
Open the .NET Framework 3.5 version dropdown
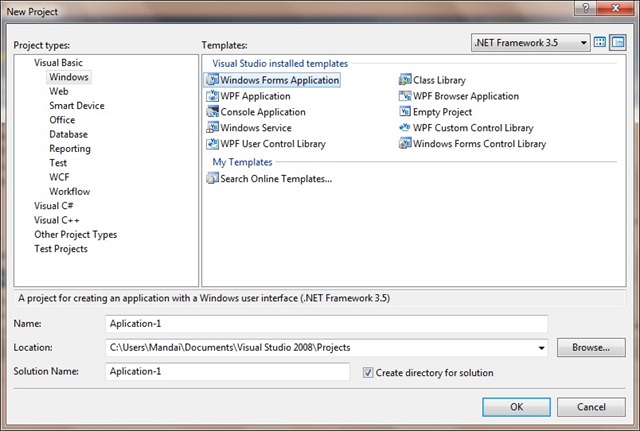(530, 42)
